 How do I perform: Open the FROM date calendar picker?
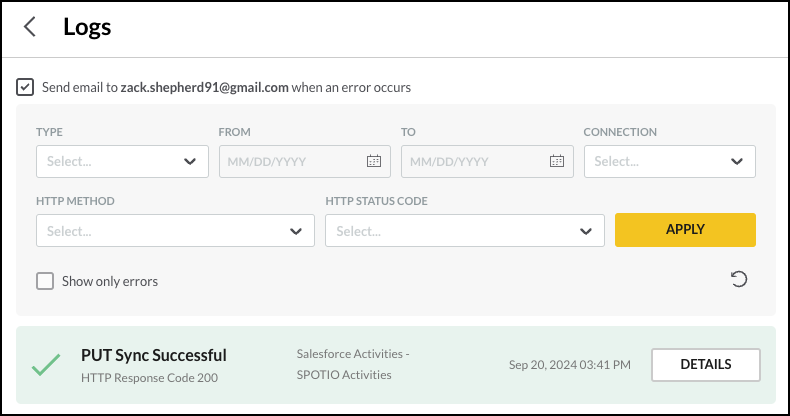pos(374,161)
